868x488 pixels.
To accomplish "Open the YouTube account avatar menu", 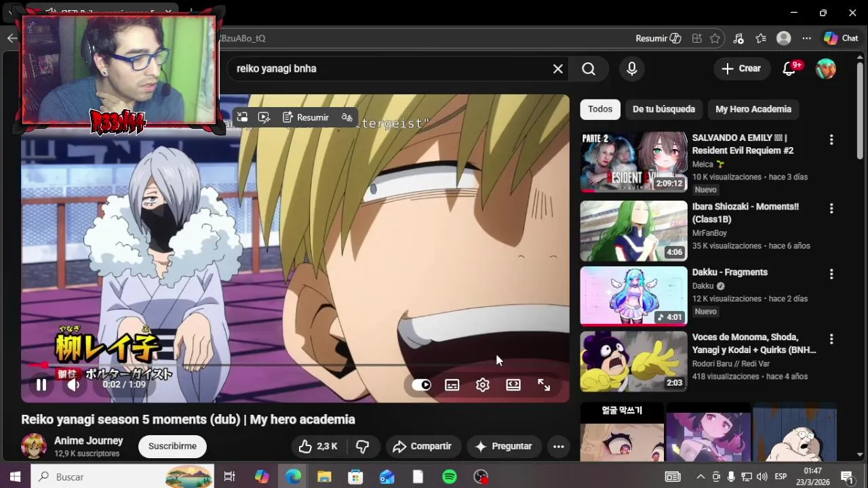I will click(826, 68).
